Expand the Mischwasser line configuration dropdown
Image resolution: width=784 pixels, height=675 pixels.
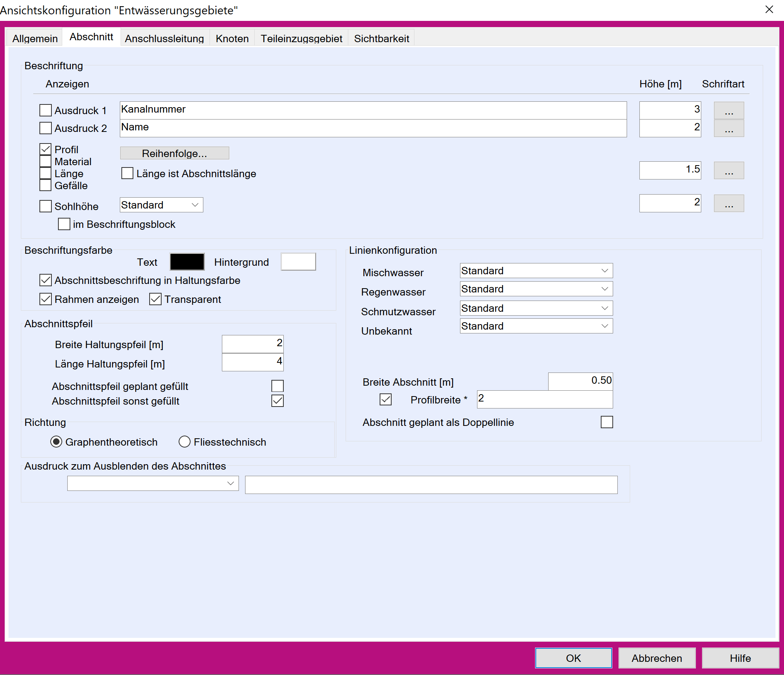tap(536, 271)
